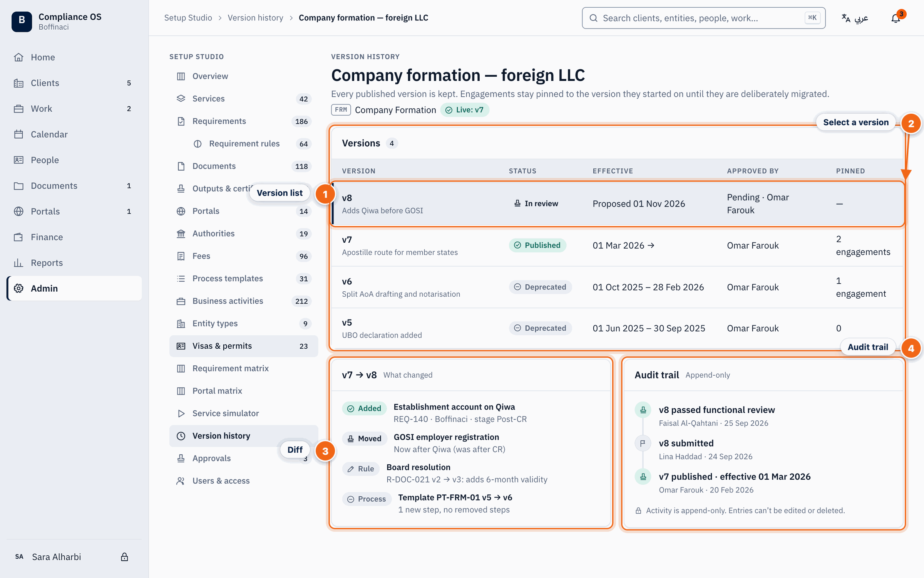The width and height of the screenshot is (924, 578).
Task: Select the v8 version row
Action: pos(617,203)
